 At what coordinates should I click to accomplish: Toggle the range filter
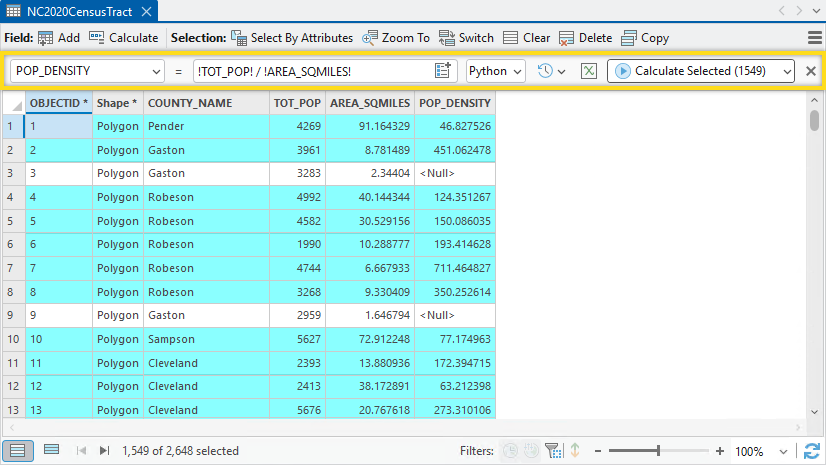point(532,450)
